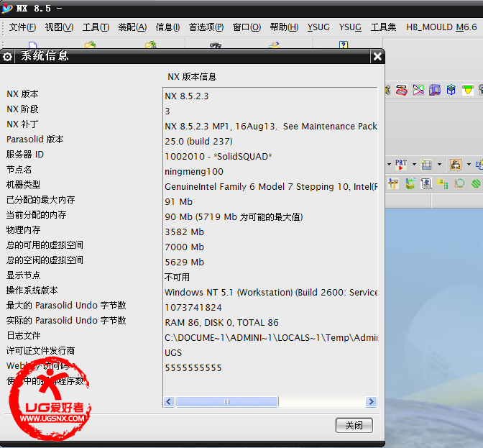
Task: Click the blue wireframe box icon
Action: pos(435,90)
